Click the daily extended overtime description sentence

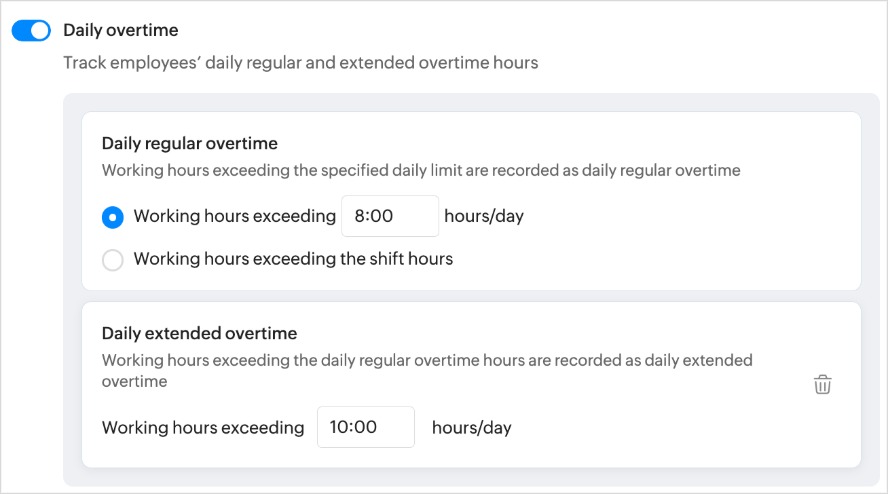(427, 370)
